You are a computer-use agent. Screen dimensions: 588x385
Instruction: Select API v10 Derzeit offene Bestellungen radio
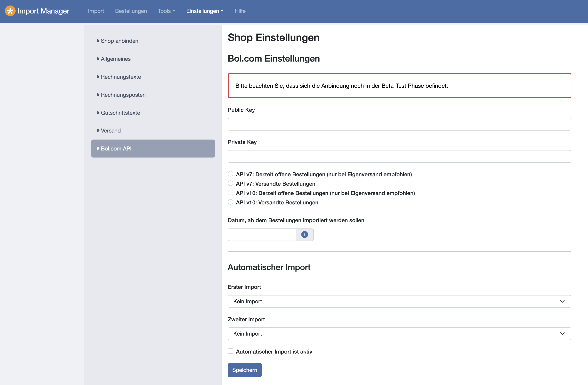[231, 193]
